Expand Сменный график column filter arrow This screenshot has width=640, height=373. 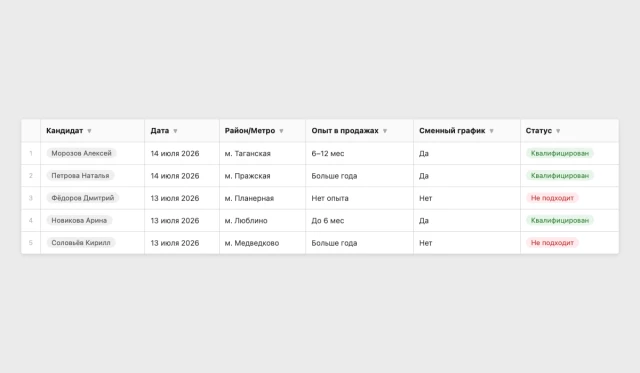click(x=491, y=131)
